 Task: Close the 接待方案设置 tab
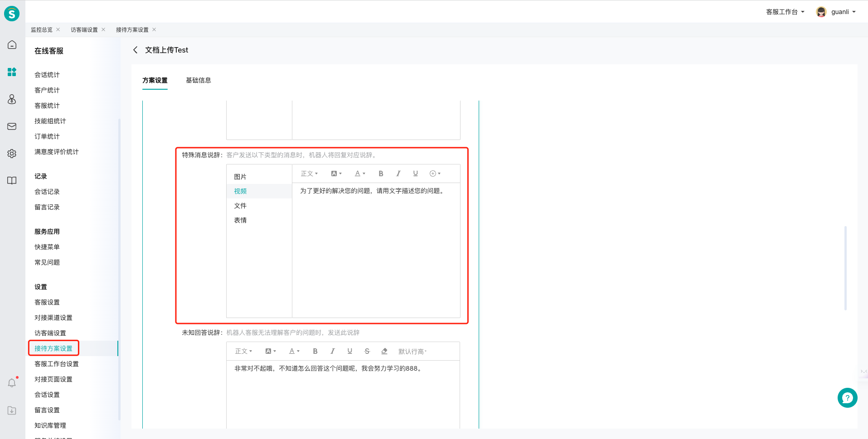point(154,29)
